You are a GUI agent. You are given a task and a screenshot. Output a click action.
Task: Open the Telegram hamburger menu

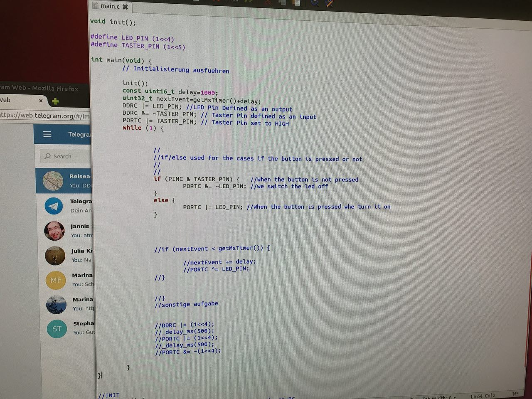47,134
